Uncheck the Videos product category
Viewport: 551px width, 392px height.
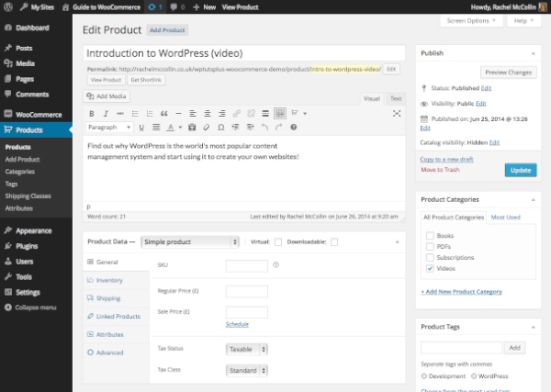click(430, 269)
